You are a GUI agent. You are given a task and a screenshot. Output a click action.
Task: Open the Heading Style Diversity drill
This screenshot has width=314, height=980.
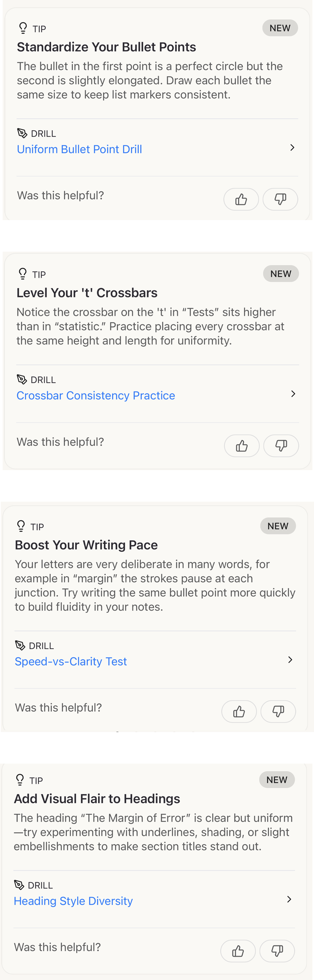coord(73,901)
